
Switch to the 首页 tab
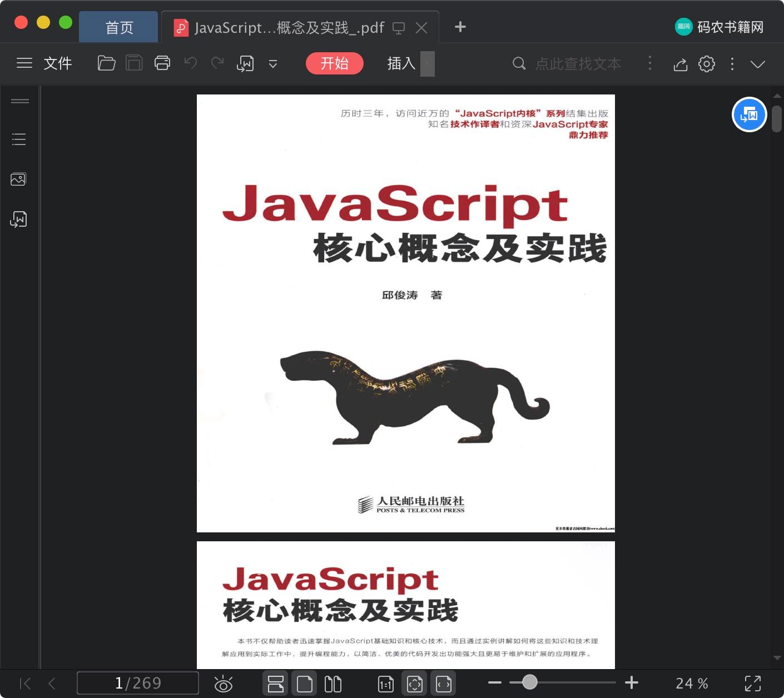119,27
